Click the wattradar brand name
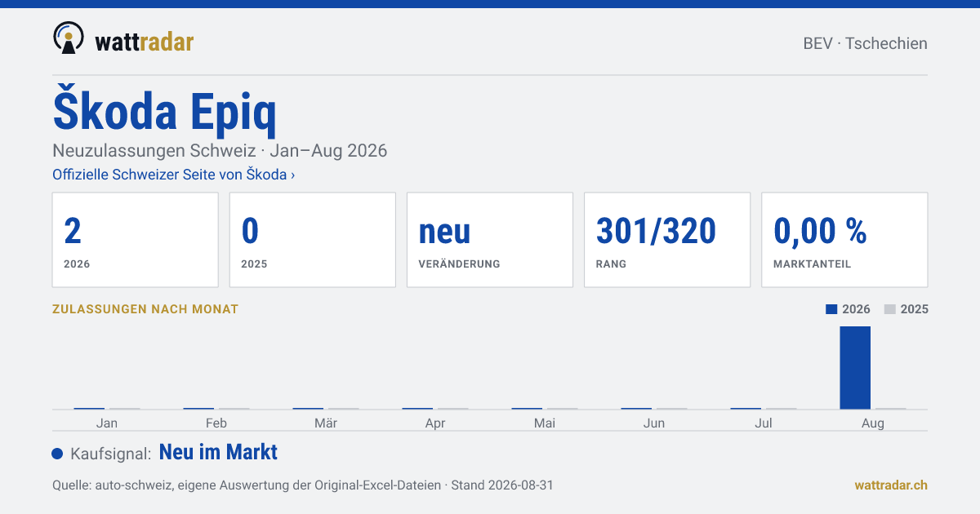980x514 pixels. 145,42
